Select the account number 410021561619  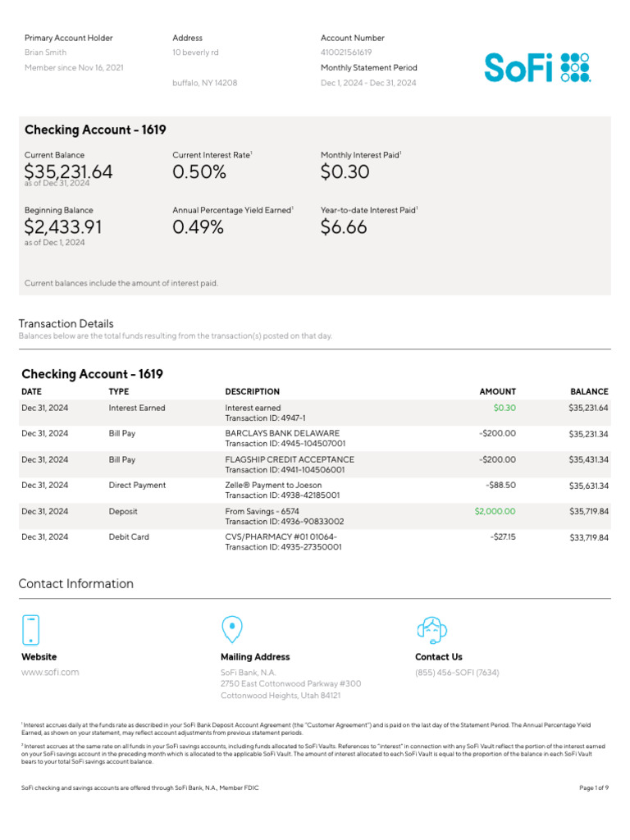[x=346, y=52]
